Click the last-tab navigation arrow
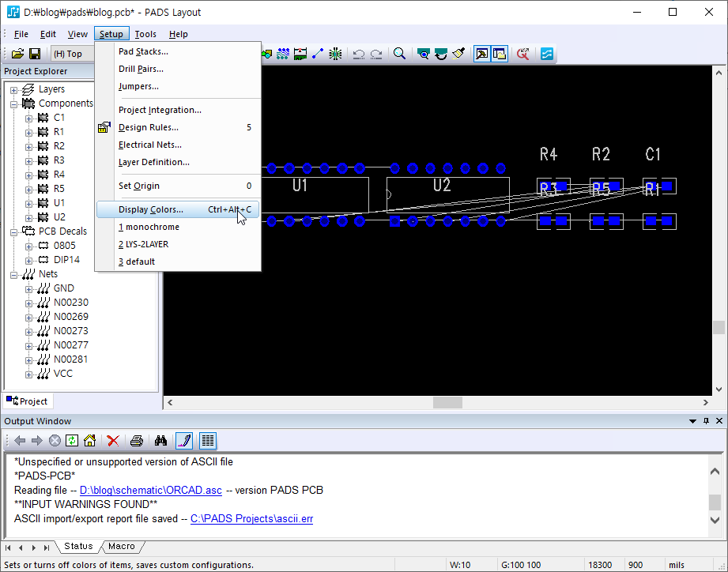 pyautogui.click(x=46, y=548)
